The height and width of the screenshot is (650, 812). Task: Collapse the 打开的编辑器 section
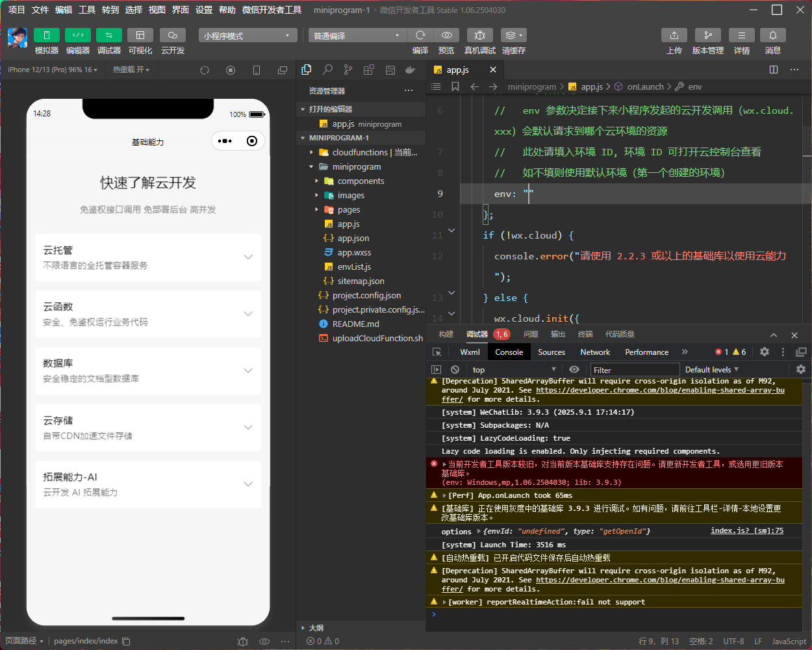click(x=361, y=109)
